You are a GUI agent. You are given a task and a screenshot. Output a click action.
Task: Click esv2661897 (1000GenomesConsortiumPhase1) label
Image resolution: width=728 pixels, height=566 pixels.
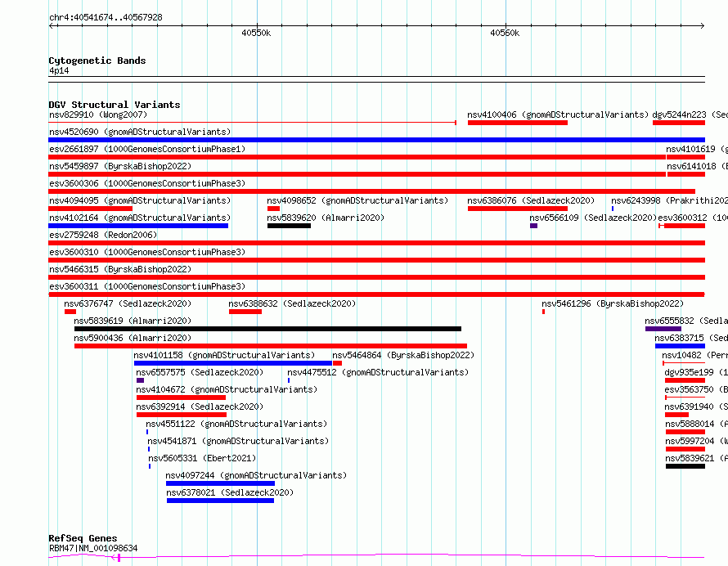point(147,149)
